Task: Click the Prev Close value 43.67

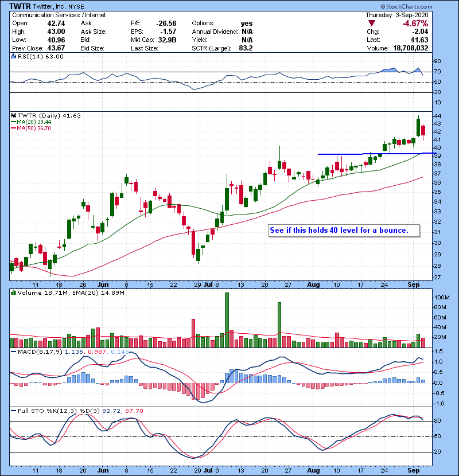Action: (56, 48)
